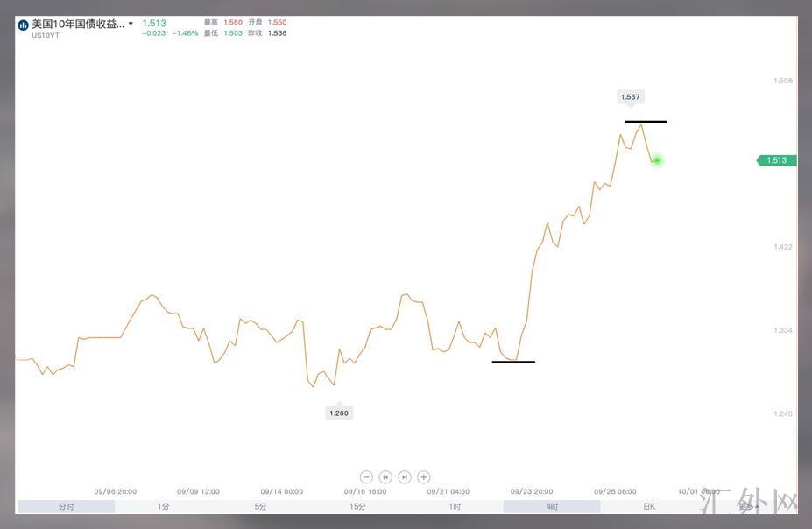Image resolution: width=812 pixels, height=529 pixels.
Task: Jump to earliest data with skip-back icon
Action: coord(385,477)
